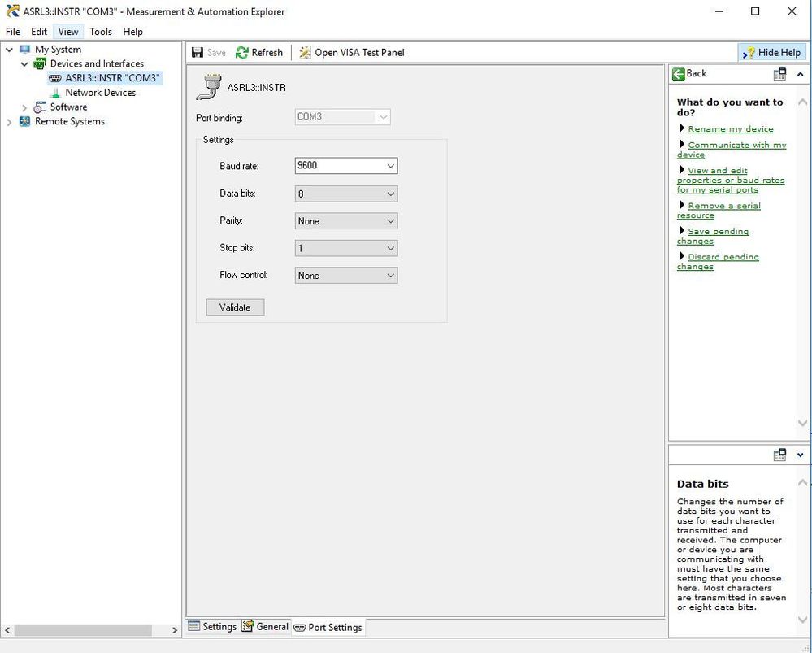The width and height of the screenshot is (812, 653).
Task: Open the Help menu
Action: click(132, 32)
